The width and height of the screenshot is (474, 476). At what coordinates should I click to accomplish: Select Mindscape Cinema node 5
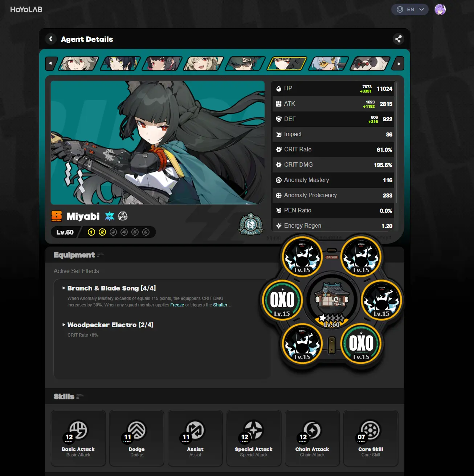tap(135, 232)
